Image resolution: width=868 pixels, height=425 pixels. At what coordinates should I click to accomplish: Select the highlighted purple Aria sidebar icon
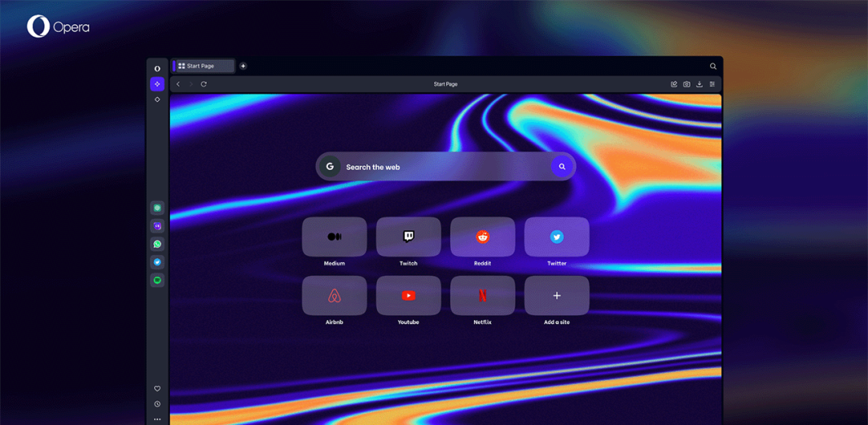pyautogui.click(x=157, y=84)
